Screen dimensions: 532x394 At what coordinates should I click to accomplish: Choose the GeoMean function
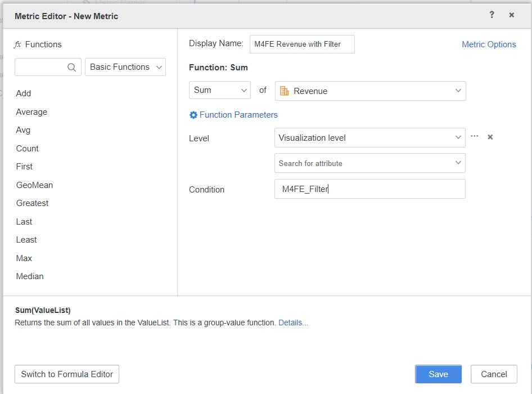[x=34, y=185]
